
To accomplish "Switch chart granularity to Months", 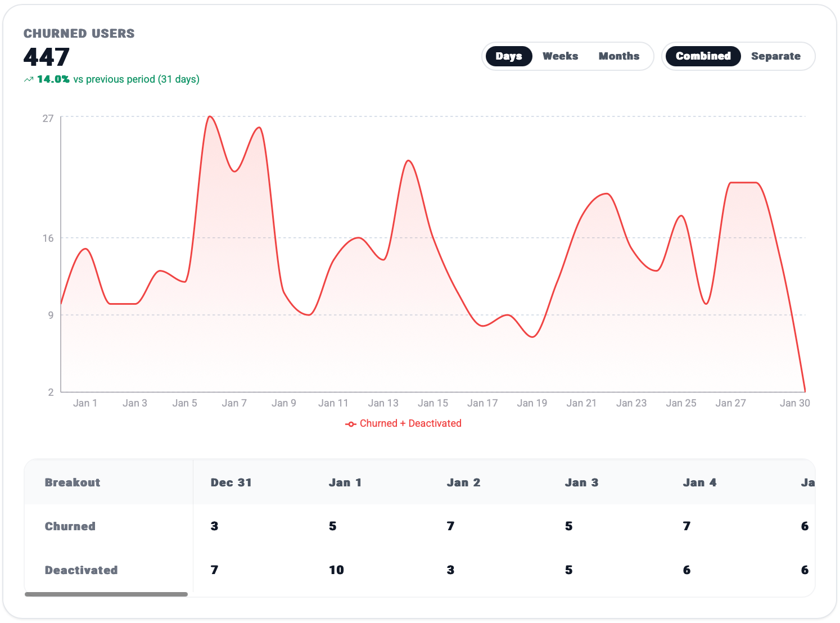I will (x=618, y=56).
